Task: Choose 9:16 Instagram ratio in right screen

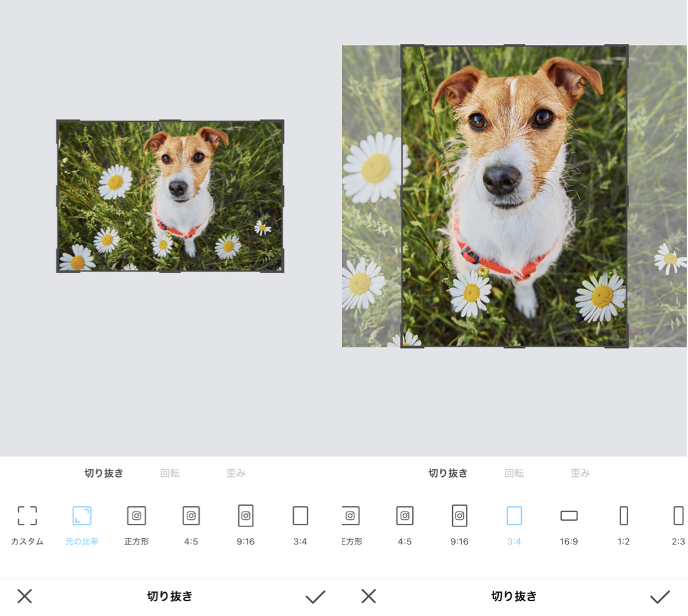Action: (459, 516)
